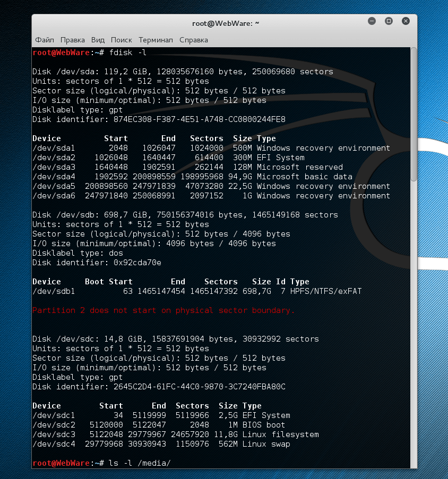The height and width of the screenshot is (479, 448).
Task: Click the red Partition 2 warning message
Action: pyautogui.click(x=163, y=310)
